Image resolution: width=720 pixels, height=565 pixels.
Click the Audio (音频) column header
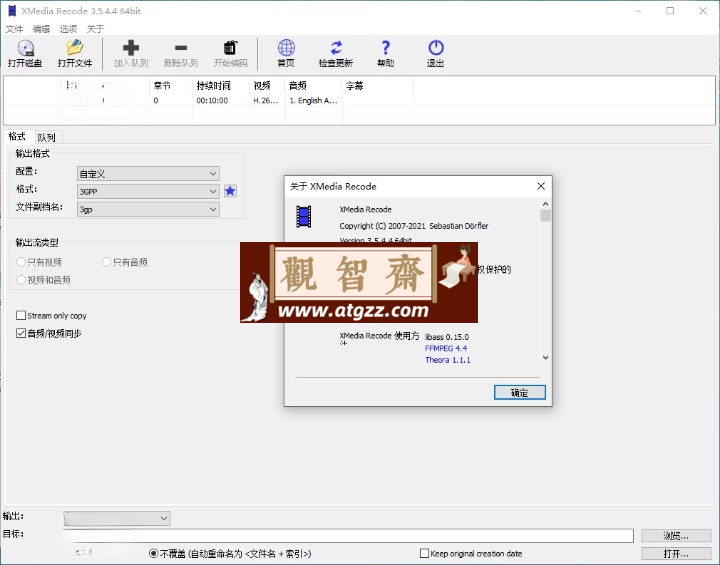(x=314, y=85)
